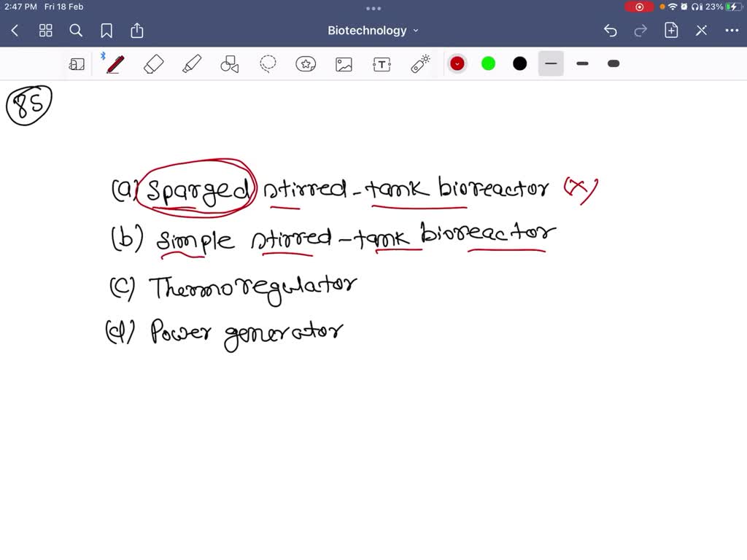Image resolution: width=747 pixels, height=560 pixels.
Task: Open the page options ellipsis at top center
Action: tap(373, 8)
